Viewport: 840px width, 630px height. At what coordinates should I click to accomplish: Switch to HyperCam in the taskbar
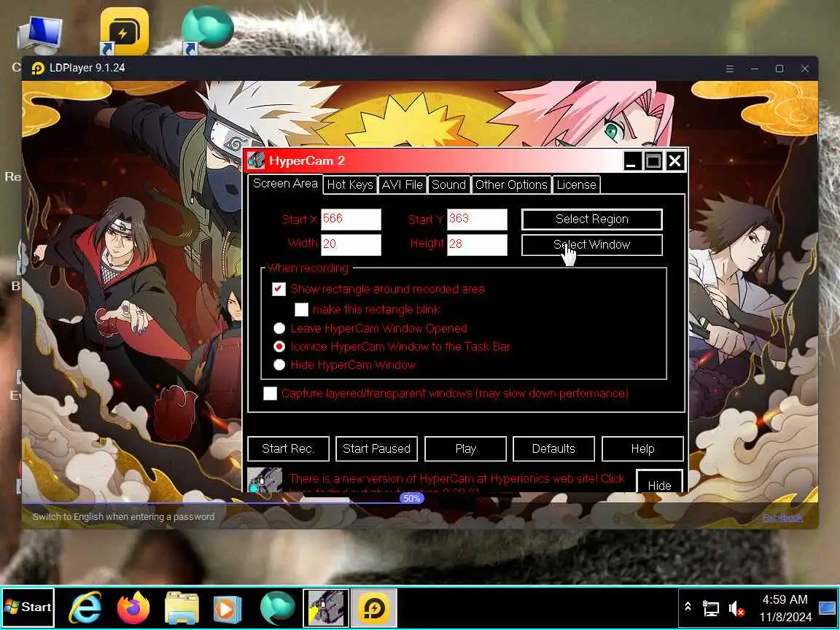coord(326,607)
